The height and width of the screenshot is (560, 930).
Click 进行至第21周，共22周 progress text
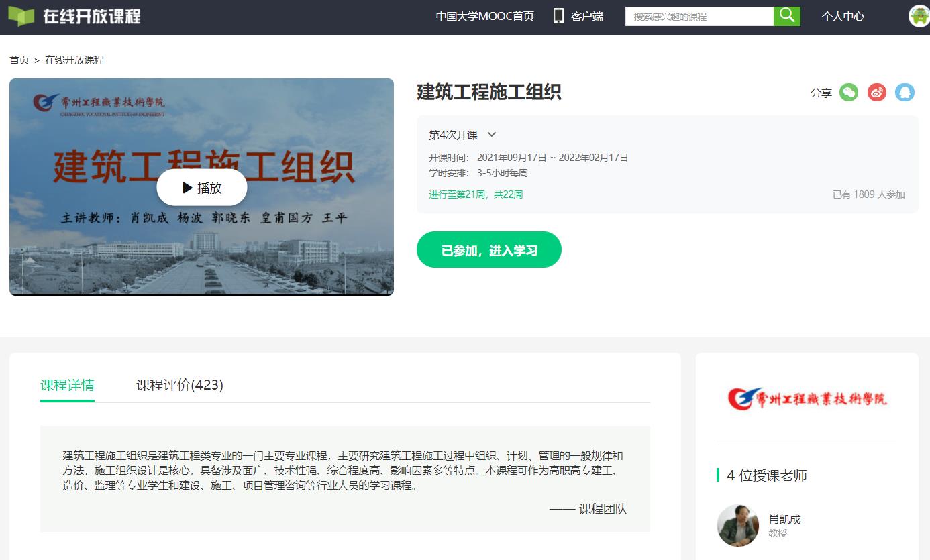tap(476, 194)
